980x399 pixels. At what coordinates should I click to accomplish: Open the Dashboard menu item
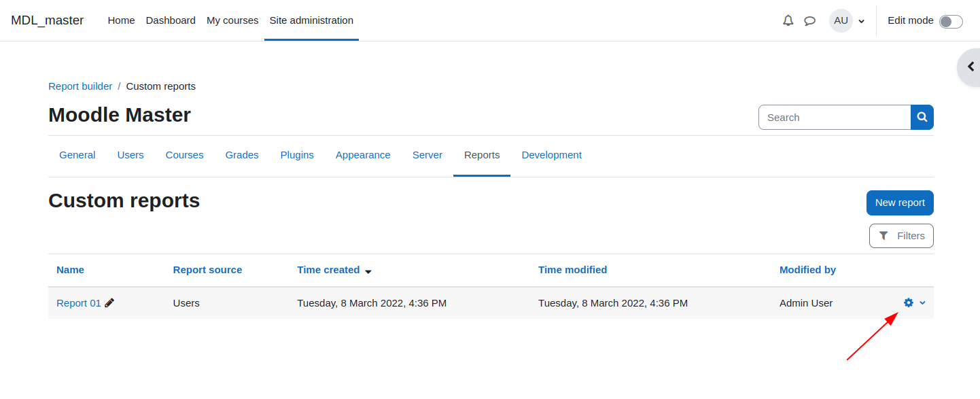point(171,20)
